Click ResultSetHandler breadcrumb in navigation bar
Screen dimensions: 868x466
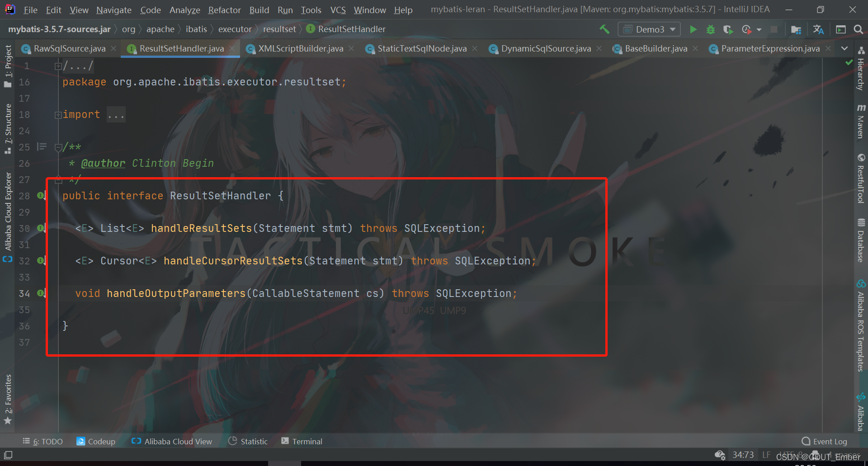tap(346, 29)
